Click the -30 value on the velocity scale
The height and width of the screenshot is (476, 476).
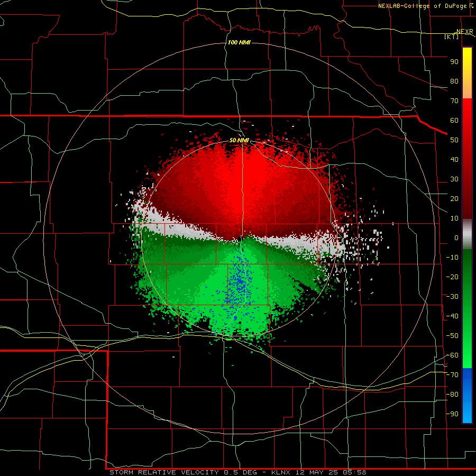[452, 297]
